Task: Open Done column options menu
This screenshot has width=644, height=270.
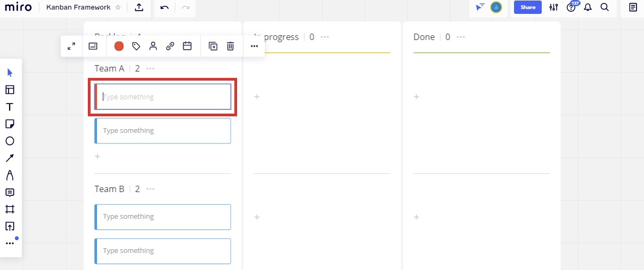Action: (461, 37)
